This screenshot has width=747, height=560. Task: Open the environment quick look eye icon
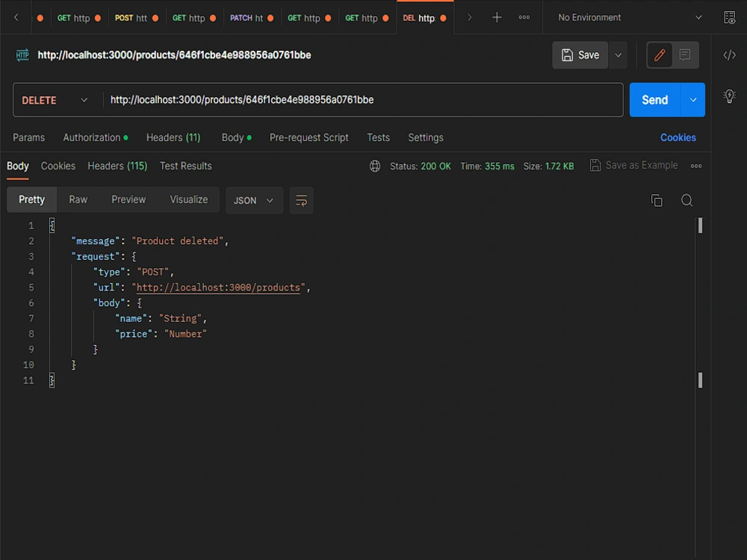pos(729,16)
